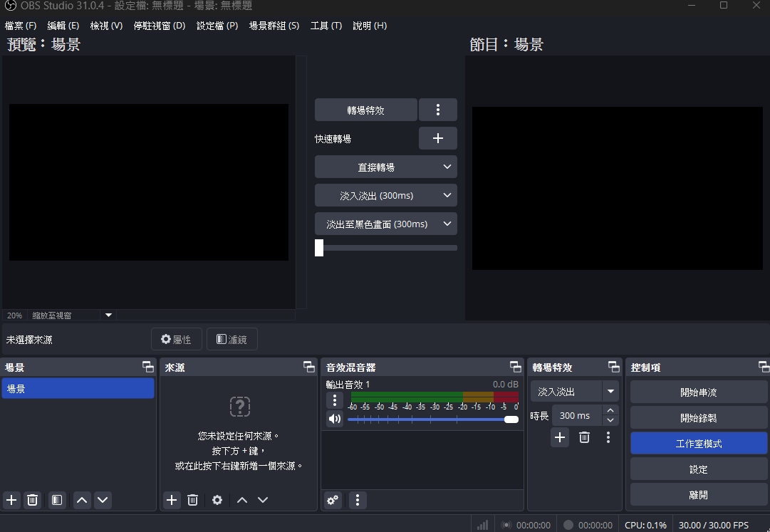The height and width of the screenshot is (532, 770).
Task: Click the add scene plus icon
Action: click(11, 500)
